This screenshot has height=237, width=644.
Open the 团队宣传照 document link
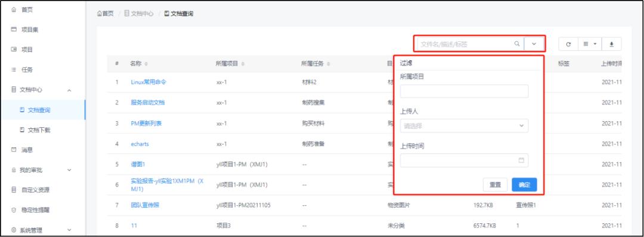[144, 205]
